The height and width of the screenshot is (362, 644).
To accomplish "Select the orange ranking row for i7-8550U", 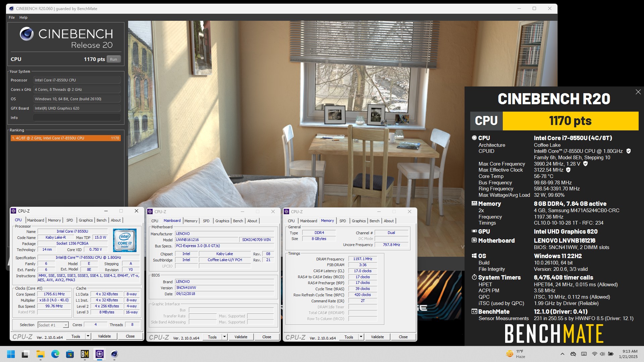I will pyautogui.click(x=65, y=138).
